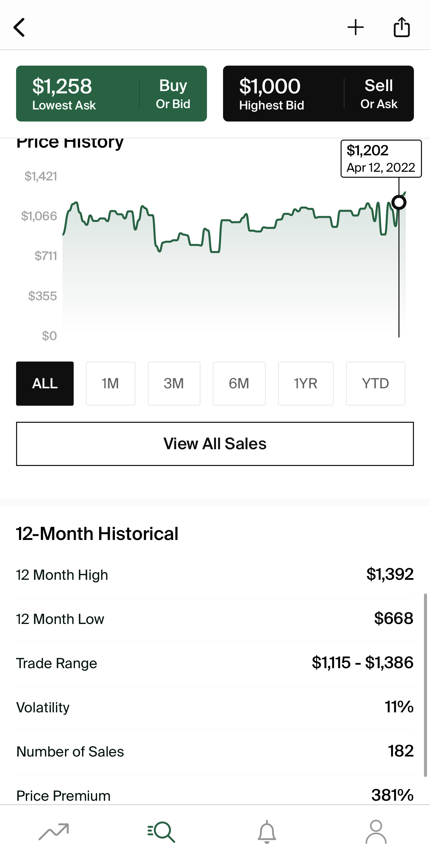Switch chart to 3M range
430x868 pixels.
[174, 384]
